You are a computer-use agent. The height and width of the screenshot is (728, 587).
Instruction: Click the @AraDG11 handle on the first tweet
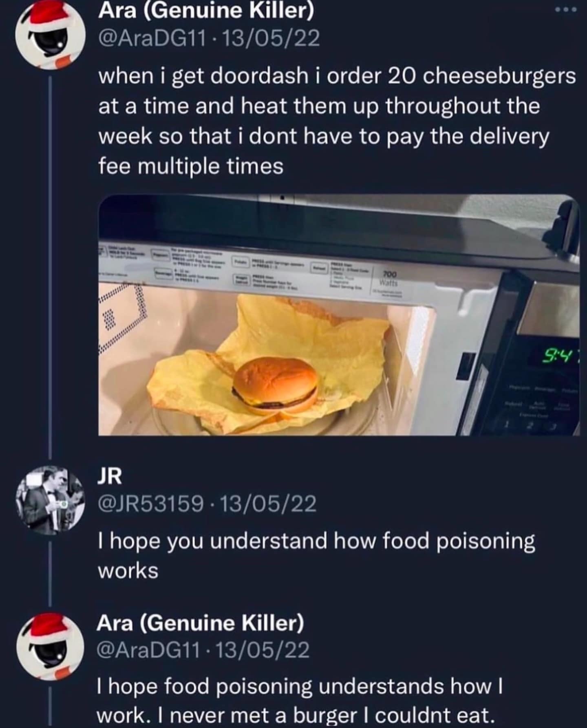click(x=152, y=39)
